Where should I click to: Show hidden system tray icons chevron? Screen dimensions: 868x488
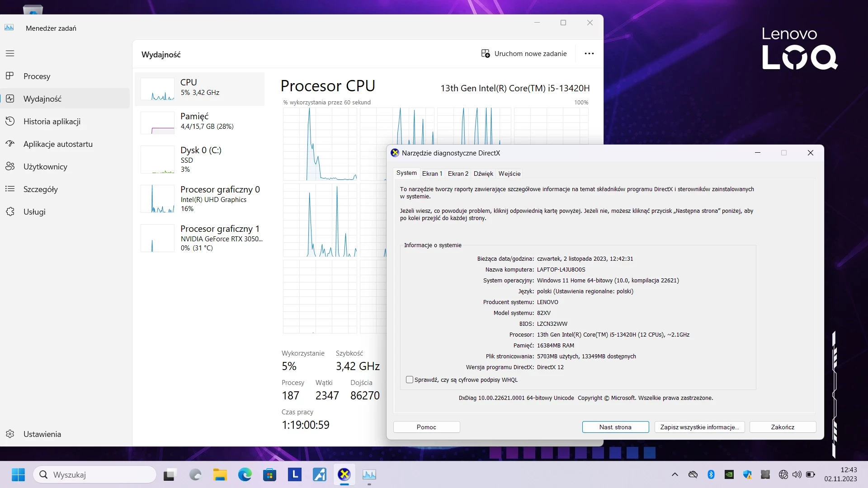coord(675,474)
